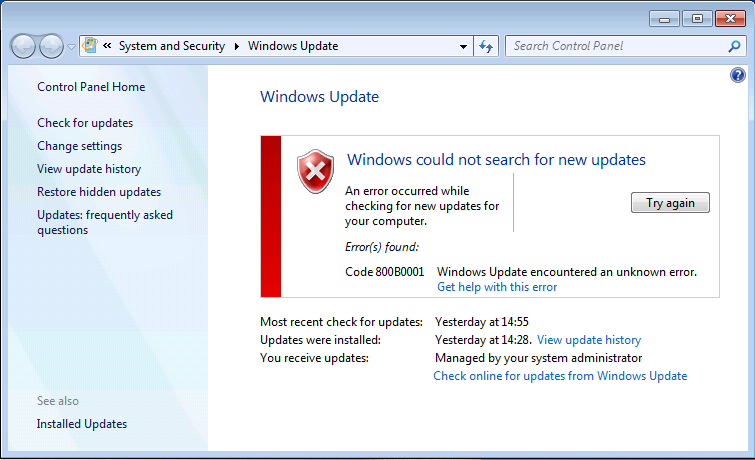Click the Forward navigation arrow button
The height and width of the screenshot is (460, 755).
51,46
